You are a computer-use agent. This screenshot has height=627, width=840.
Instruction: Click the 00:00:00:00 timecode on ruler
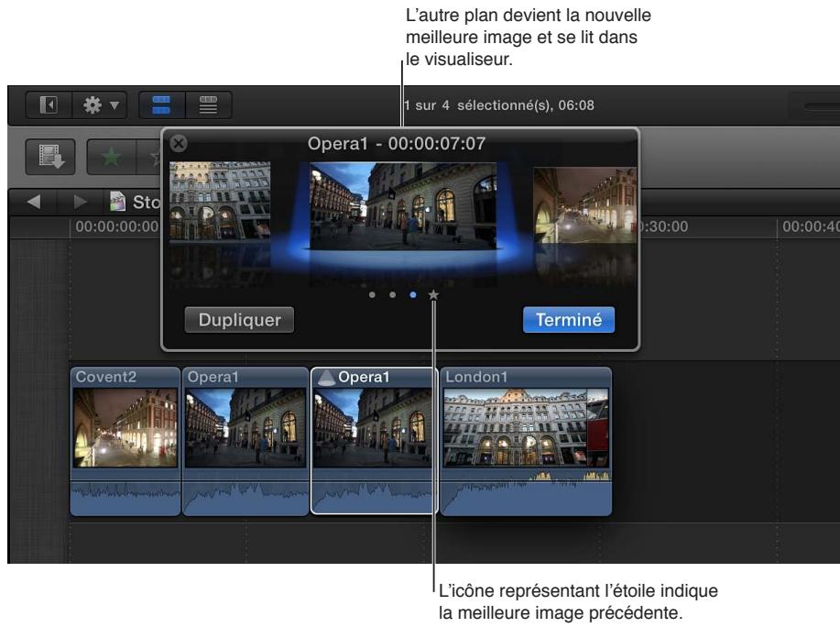(x=117, y=226)
